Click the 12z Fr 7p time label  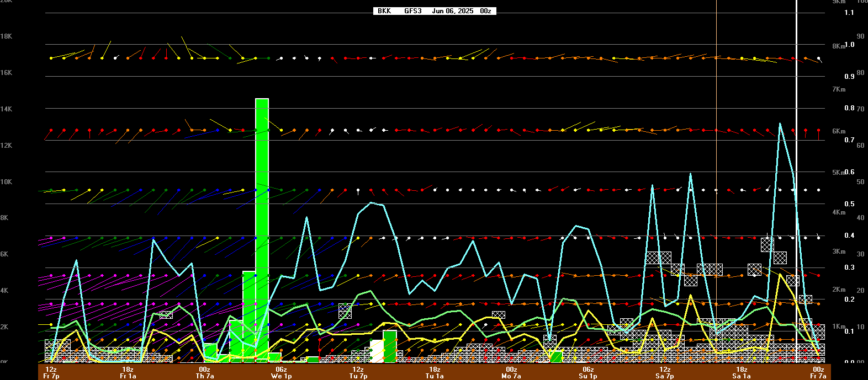point(51,373)
